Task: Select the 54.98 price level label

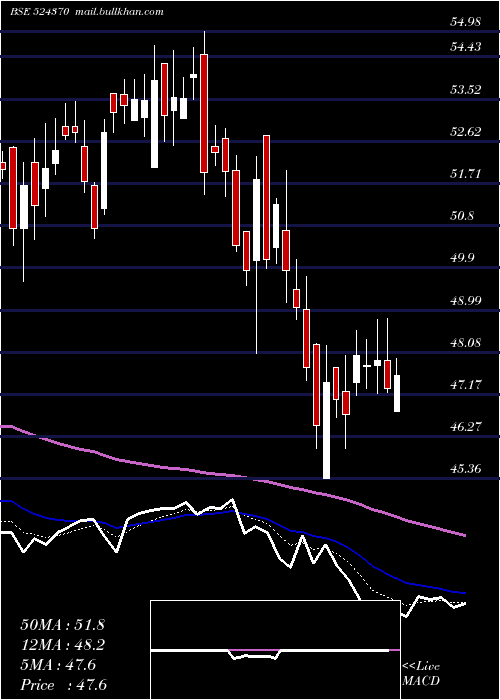Action: (x=465, y=21)
